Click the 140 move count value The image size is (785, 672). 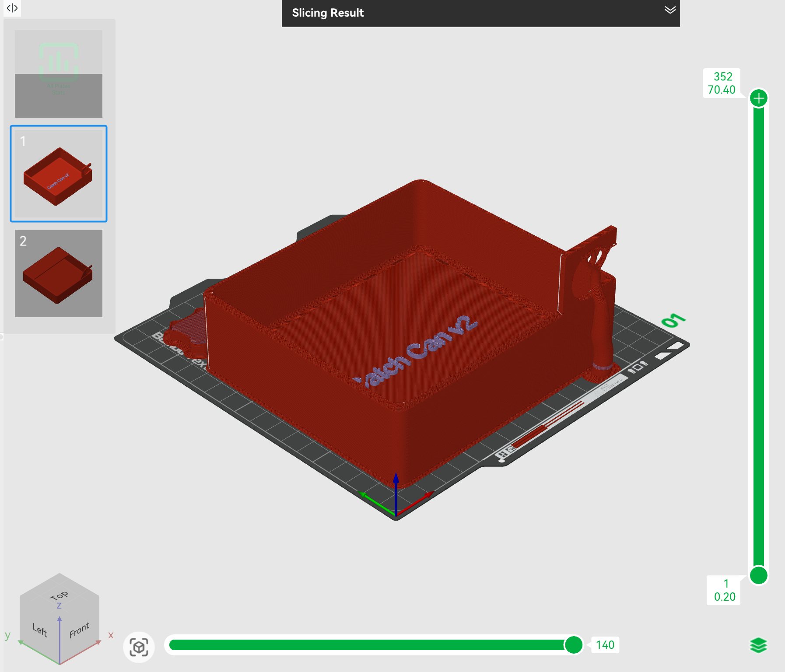click(x=605, y=645)
